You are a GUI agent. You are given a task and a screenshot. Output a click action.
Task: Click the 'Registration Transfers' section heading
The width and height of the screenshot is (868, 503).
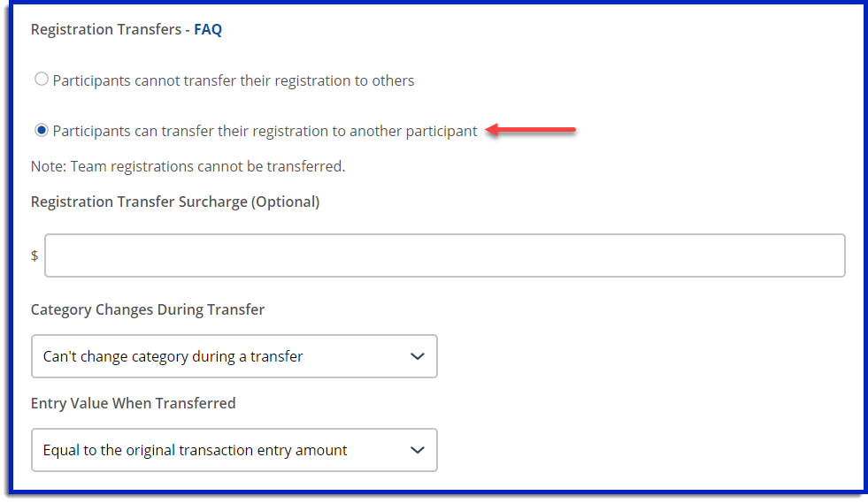coord(106,29)
